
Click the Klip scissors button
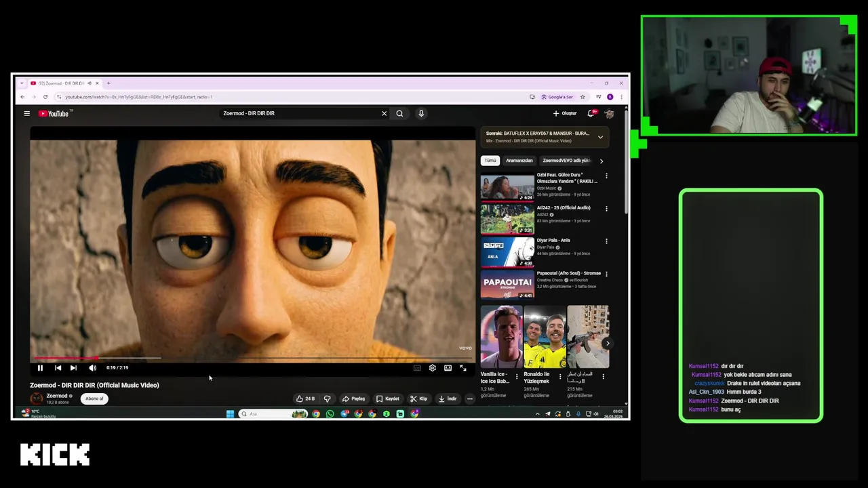tap(418, 399)
